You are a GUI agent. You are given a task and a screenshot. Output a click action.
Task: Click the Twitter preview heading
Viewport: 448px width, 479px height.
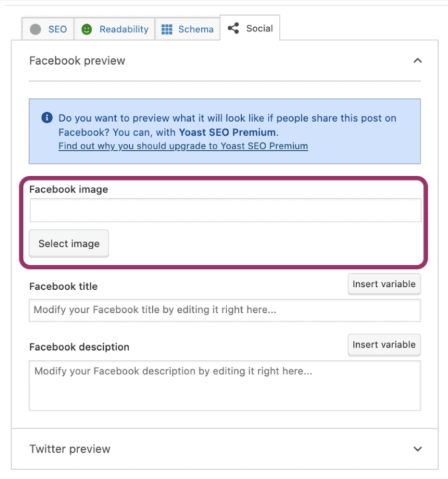[70, 449]
